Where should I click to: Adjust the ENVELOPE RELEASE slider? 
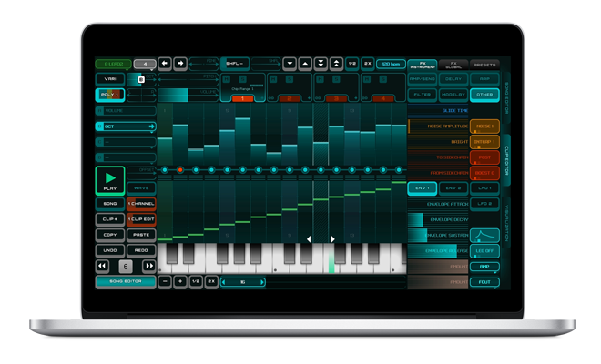tap(438, 251)
